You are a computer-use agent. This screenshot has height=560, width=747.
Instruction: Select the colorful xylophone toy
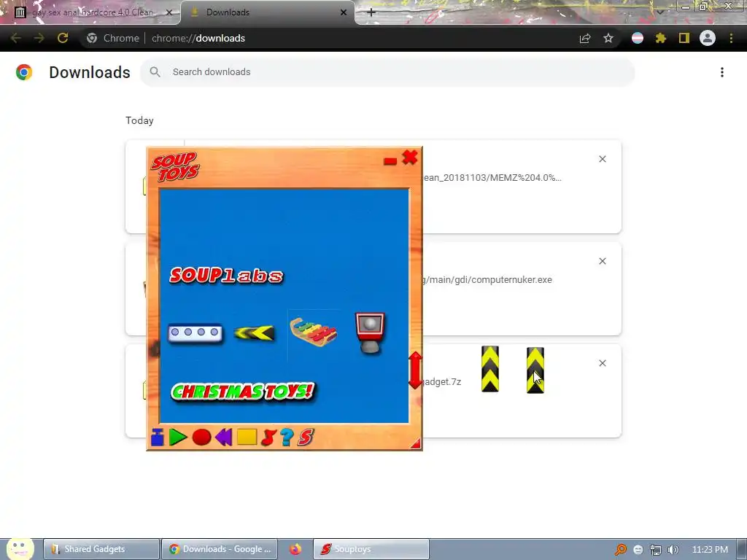point(313,332)
